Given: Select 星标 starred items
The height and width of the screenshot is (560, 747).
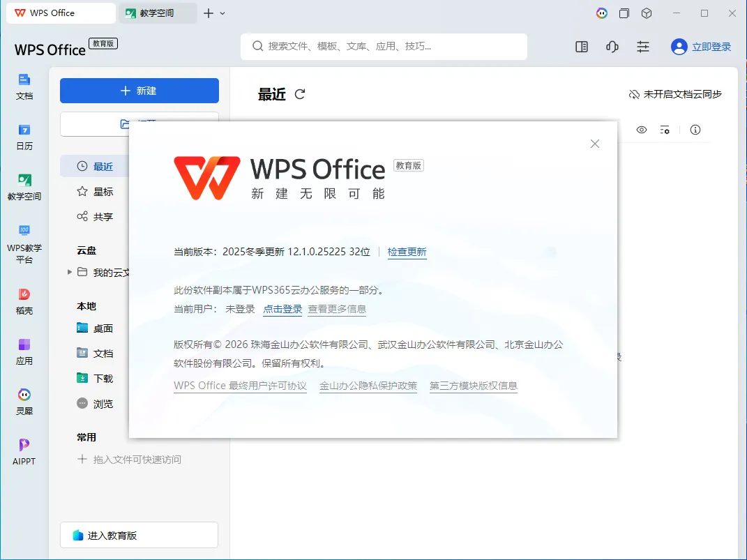Looking at the screenshot, I should click(x=94, y=191).
